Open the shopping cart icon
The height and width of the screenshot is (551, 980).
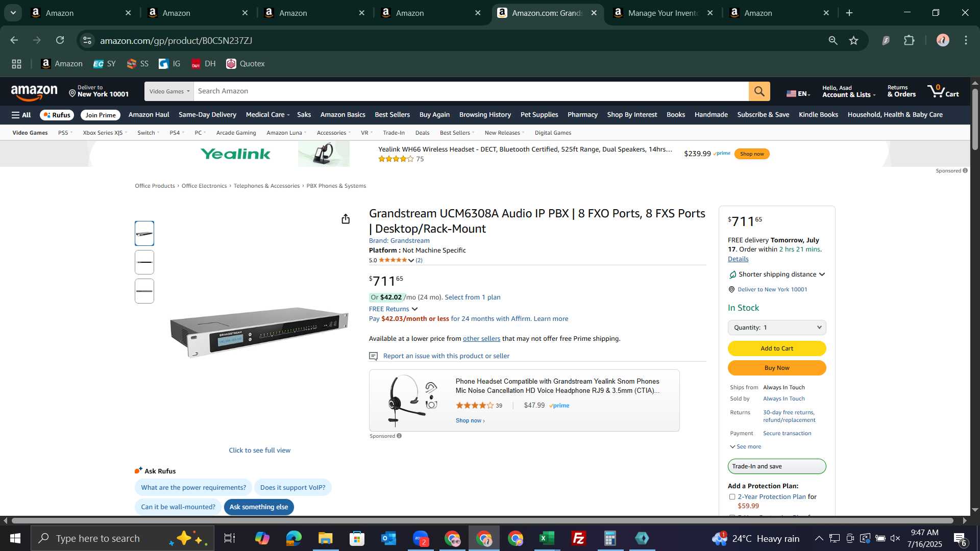point(943,91)
